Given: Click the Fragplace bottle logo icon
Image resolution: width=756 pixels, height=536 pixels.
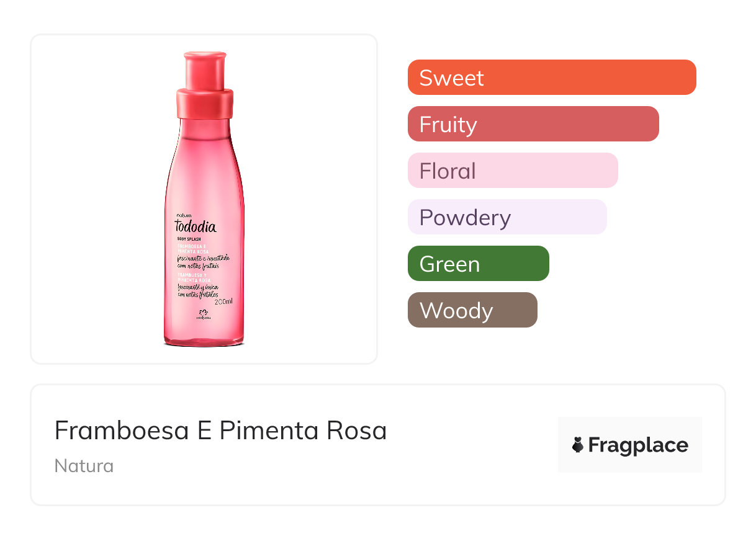Looking at the screenshot, I should [x=578, y=445].
